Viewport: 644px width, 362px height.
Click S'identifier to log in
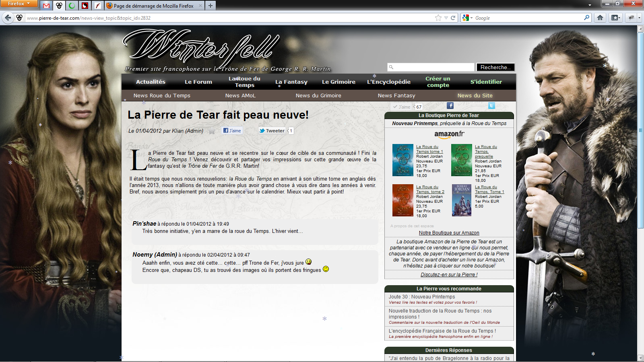pos(486,82)
